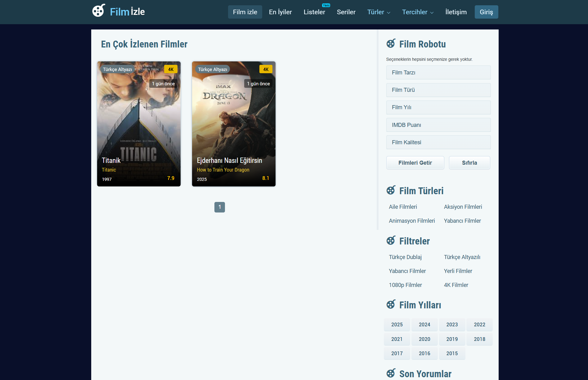Select year 2019 under Film Yılları
The height and width of the screenshot is (380, 588).
(x=452, y=339)
